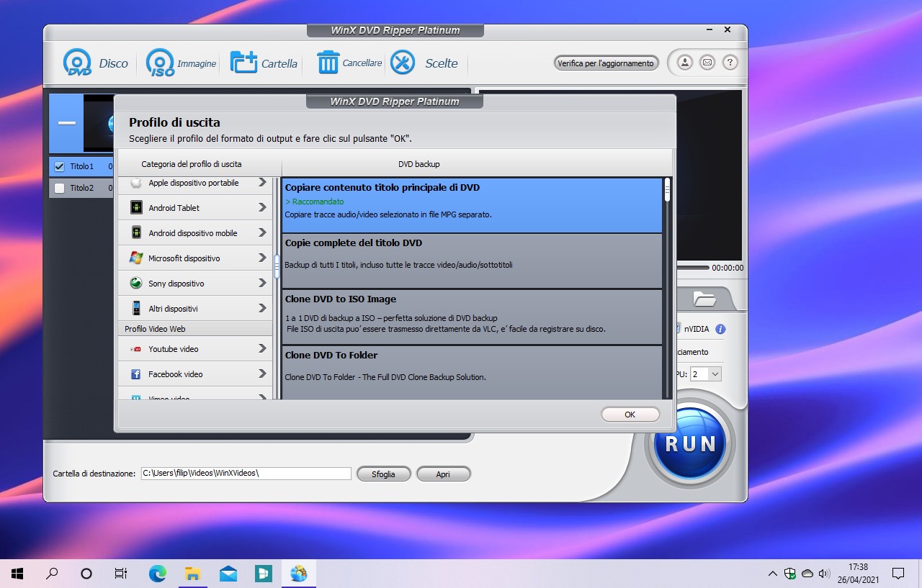Confirm profile with OK button
The height and width of the screenshot is (588, 922).
tap(630, 415)
